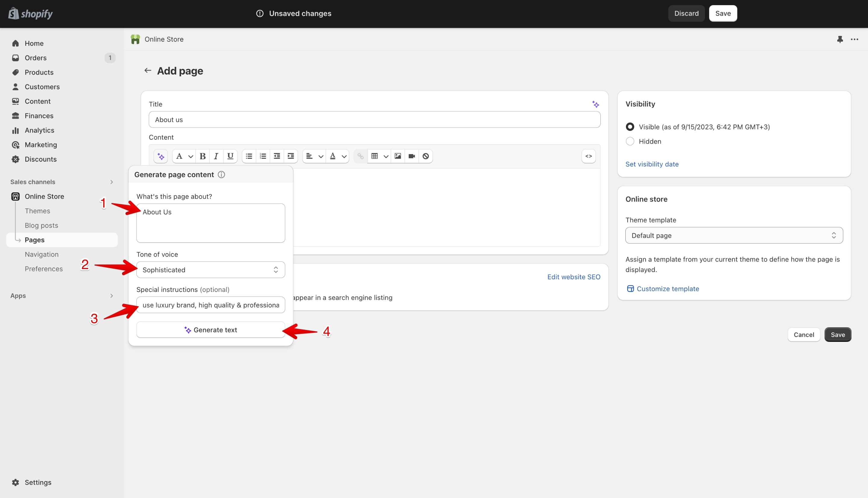This screenshot has height=498, width=868.
Task: Click the insert link icon
Action: click(360, 156)
